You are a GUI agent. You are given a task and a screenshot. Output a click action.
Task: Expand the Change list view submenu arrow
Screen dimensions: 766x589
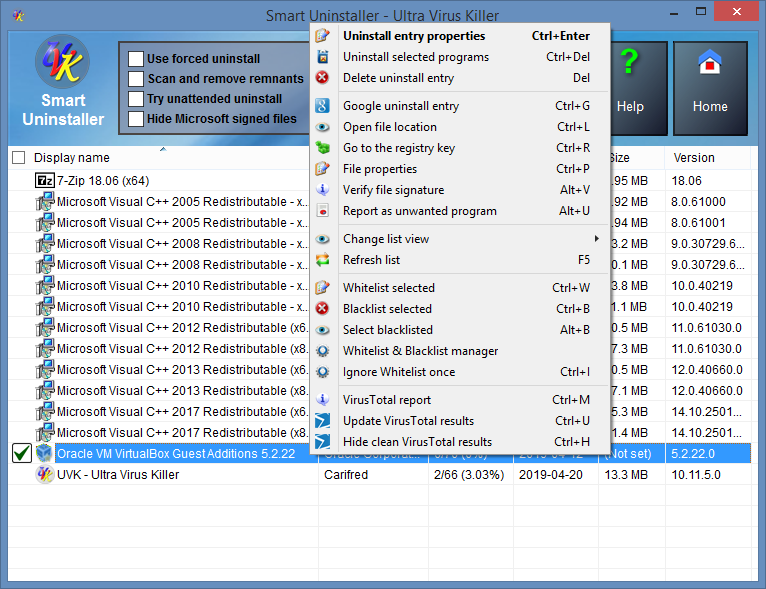[x=596, y=238]
